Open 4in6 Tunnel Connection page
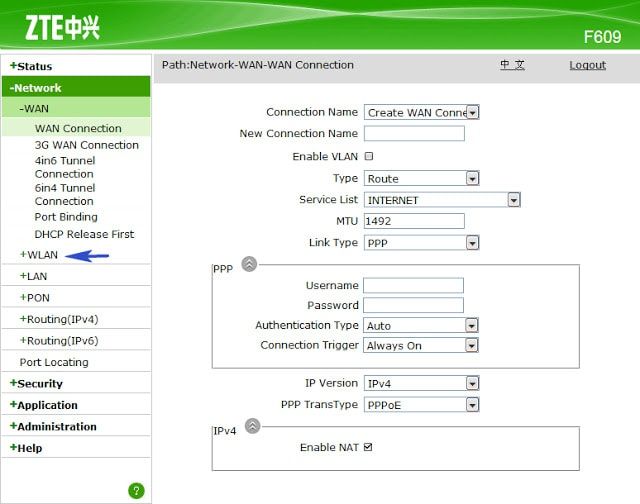Viewport: 640px width, 504px height. pos(65,167)
